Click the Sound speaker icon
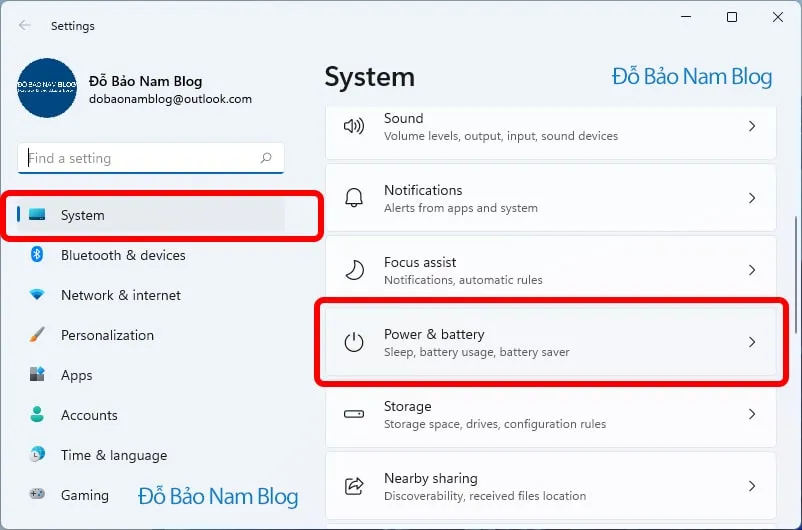802x530 pixels. pyautogui.click(x=353, y=126)
